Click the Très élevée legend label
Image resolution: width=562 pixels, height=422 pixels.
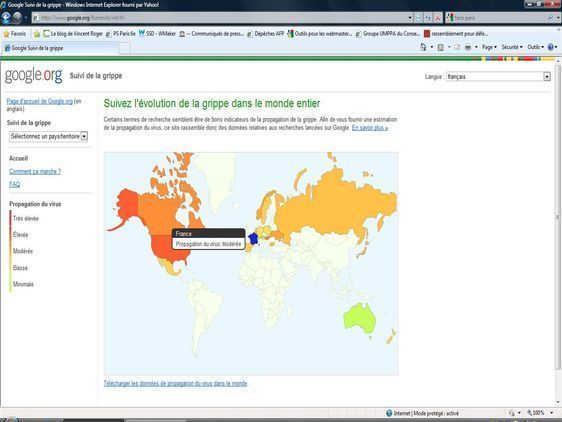(26, 218)
